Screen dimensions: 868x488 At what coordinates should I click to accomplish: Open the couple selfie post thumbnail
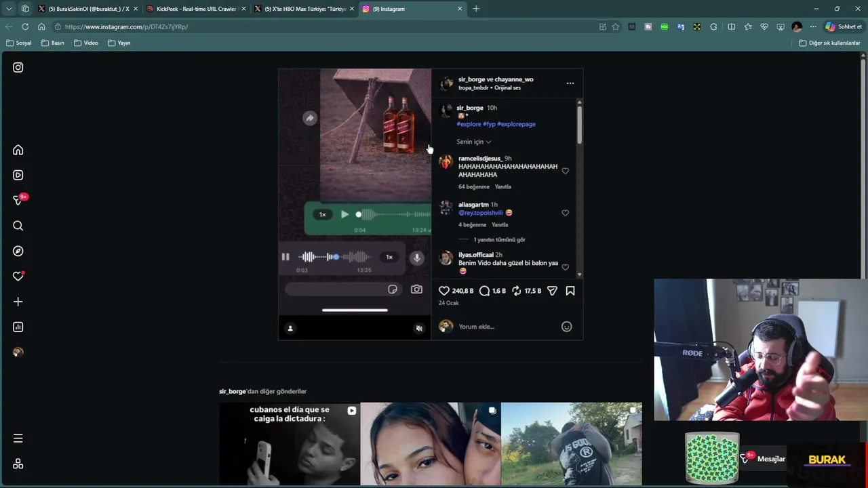pos(431,445)
